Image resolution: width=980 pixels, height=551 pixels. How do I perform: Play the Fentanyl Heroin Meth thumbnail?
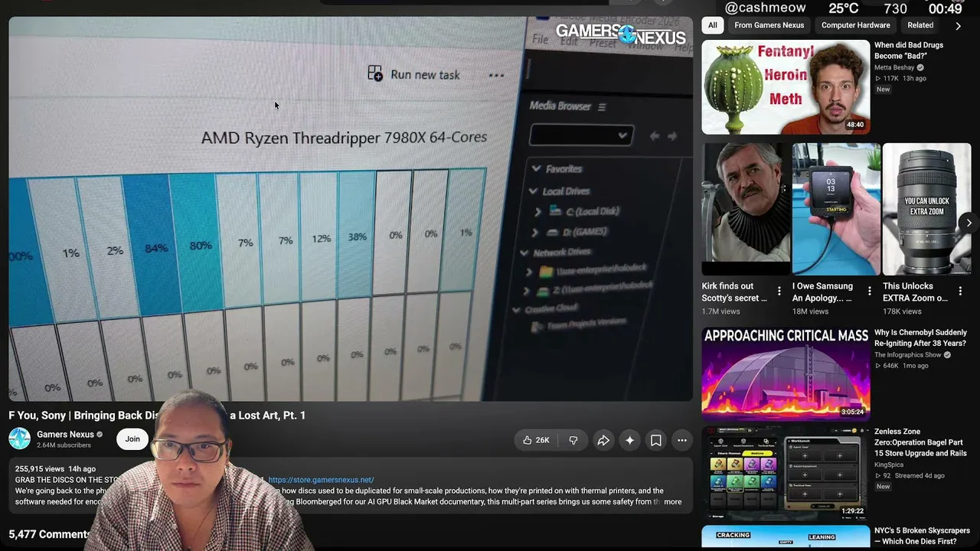click(x=786, y=87)
